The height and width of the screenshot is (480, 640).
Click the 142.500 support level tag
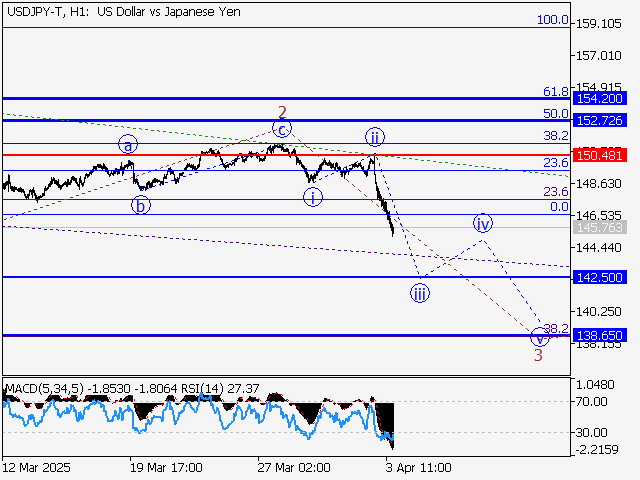(600, 277)
